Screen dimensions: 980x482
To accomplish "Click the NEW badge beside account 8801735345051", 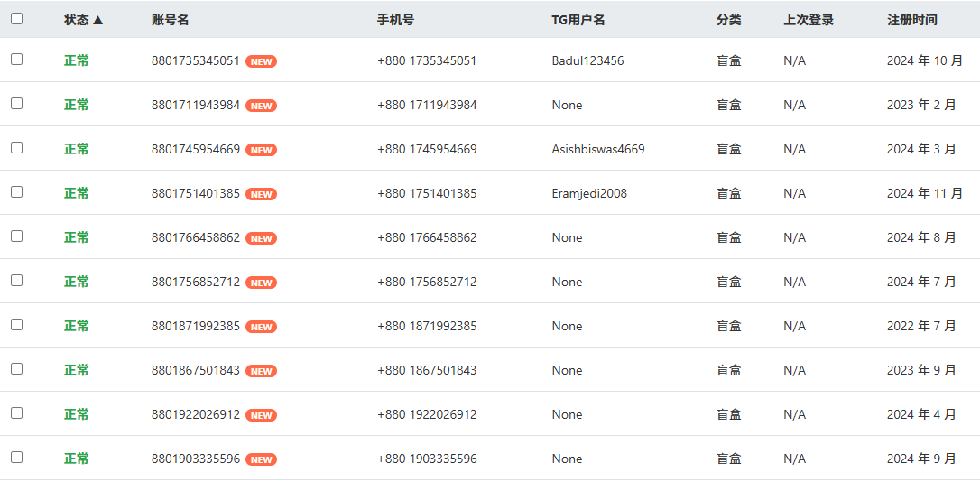I will (x=261, y=61).
